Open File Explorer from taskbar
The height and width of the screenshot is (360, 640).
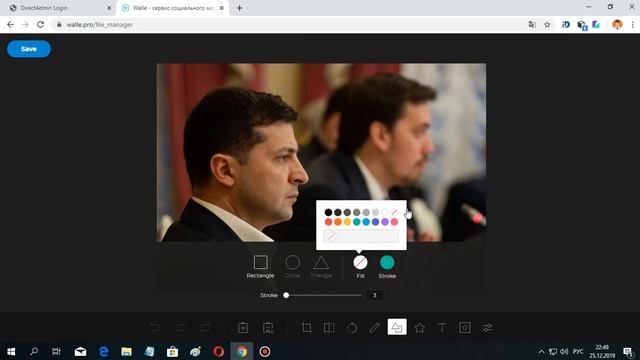tap(127, 351)
